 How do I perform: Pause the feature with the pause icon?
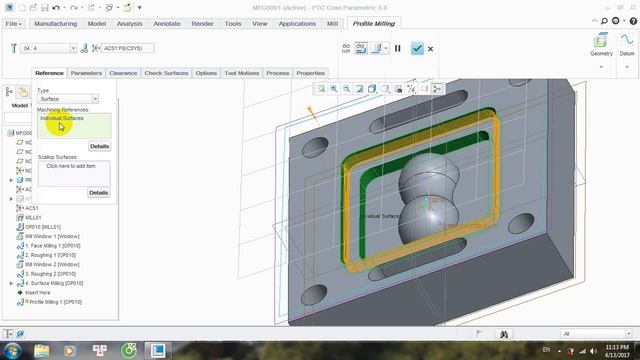pyautogui.click(x=398, y=49)
